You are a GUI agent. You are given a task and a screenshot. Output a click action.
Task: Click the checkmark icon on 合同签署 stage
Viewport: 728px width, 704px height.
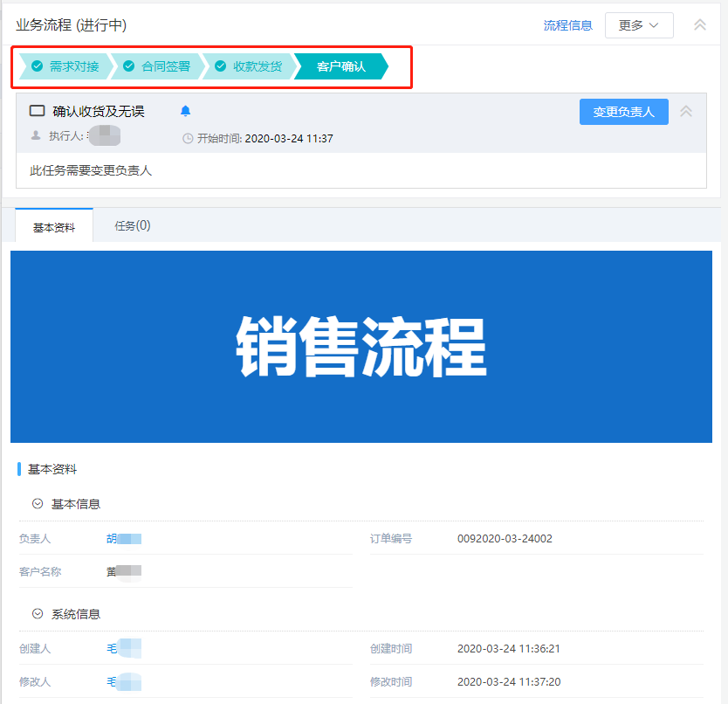(129, 66)
